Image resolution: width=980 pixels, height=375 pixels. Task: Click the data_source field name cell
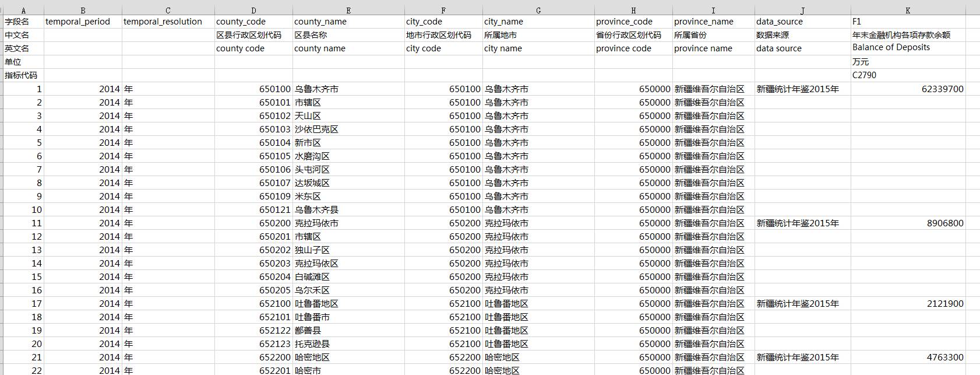pos(803,22)
